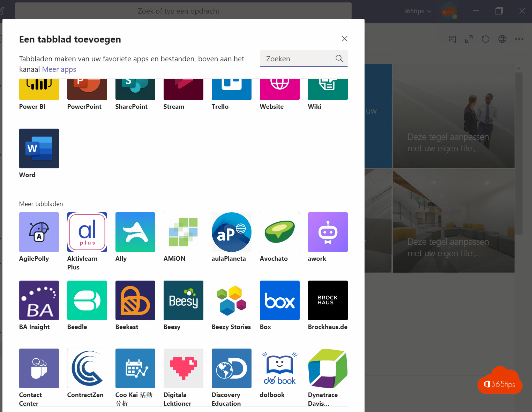Select the aulaPlaneta app tile
This screenshot has height=412, width=532.
(x=232, y=232)
